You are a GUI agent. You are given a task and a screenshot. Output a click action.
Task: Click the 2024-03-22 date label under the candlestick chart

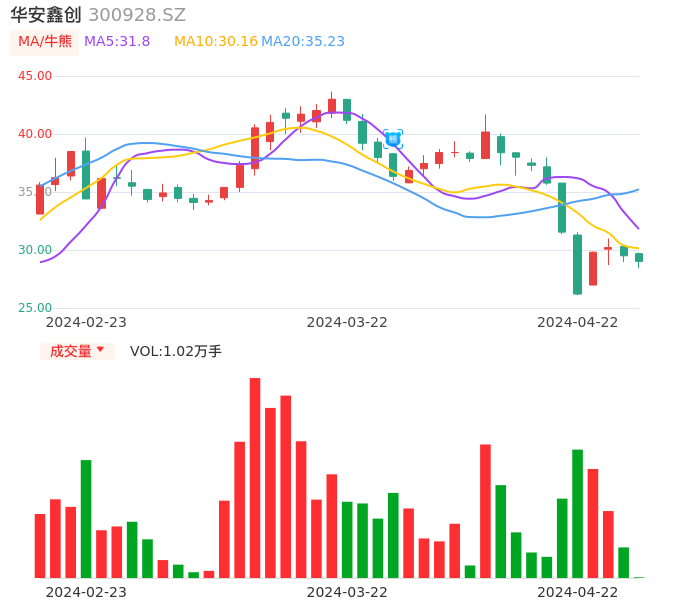347,321
